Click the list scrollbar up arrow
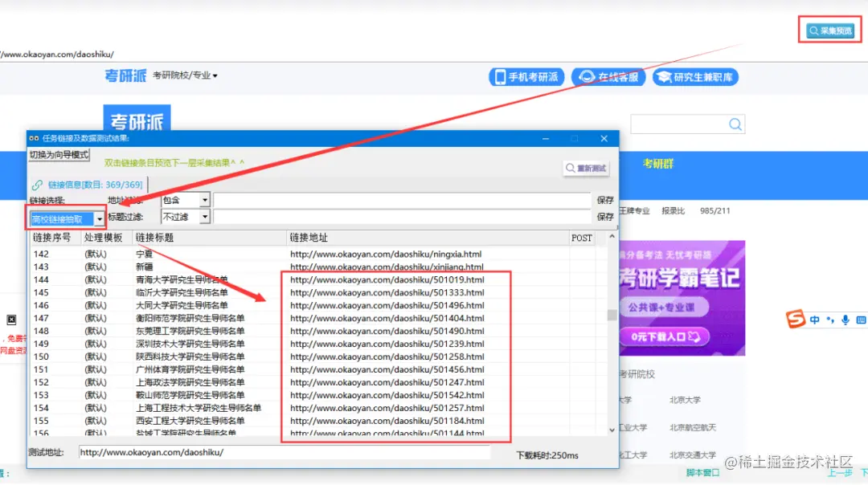868x485 pixels. point(612,237)
